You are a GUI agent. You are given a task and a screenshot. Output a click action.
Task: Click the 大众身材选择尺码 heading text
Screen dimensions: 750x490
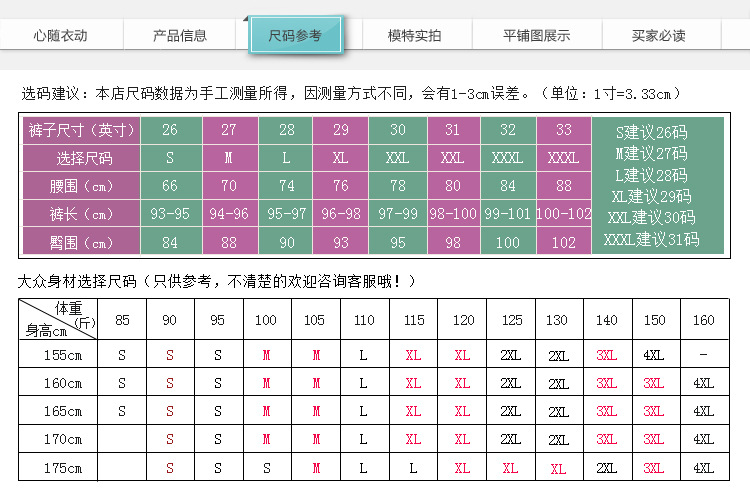(217, 281)
